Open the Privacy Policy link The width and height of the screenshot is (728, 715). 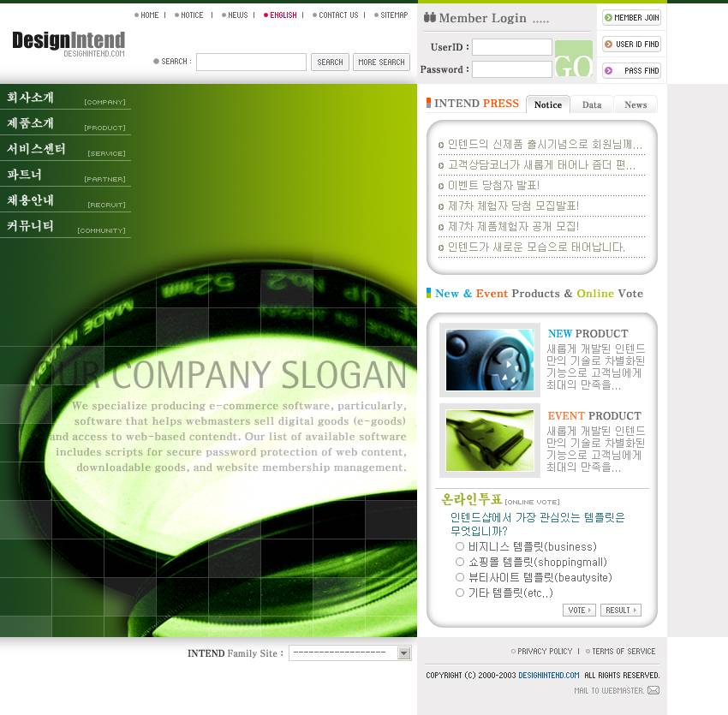[x=544, y=651]
